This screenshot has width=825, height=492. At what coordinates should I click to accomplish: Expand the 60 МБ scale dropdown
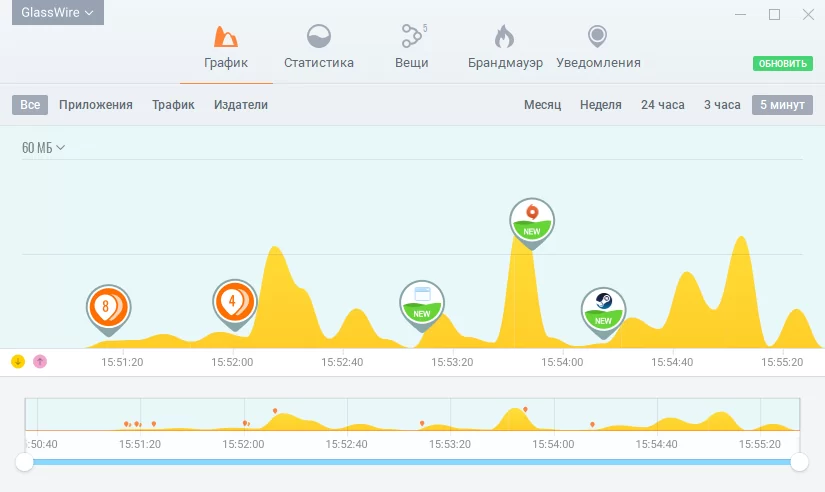pyautogui.click(x=43, y=148)
